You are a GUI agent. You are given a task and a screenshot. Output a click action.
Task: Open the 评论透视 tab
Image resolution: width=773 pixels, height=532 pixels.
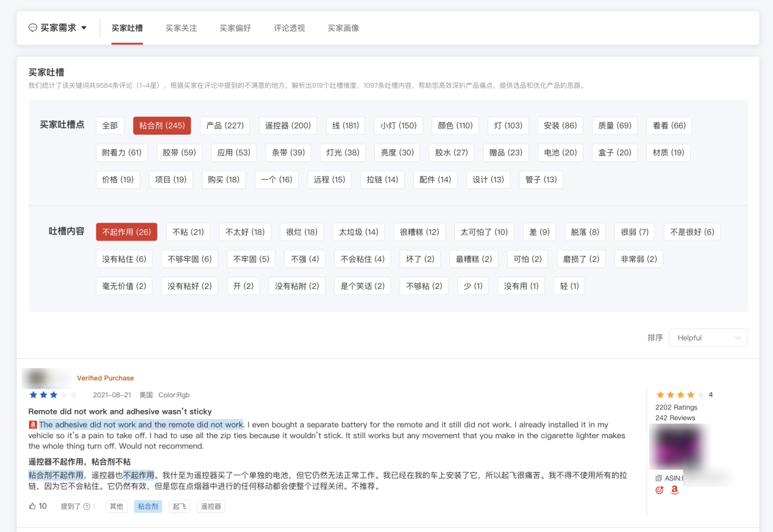(289, 28)
